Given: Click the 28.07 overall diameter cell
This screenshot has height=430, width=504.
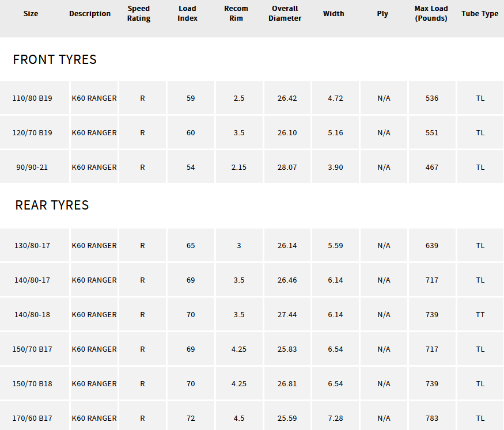Looking at the screenshot, I should 287,167.
